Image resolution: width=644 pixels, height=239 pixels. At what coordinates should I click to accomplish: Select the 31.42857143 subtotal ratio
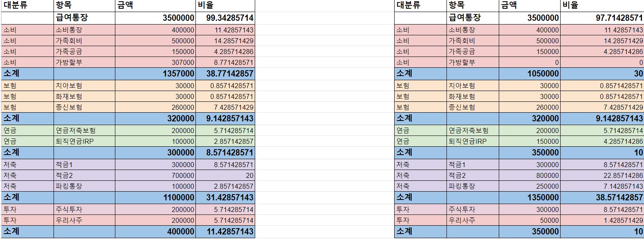tap(225, 197)
